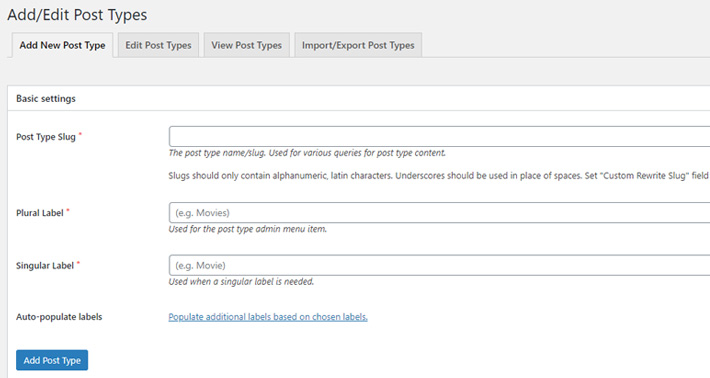The height and width of the screenshot is (378, 710).
Task: Follow the Populate additional labels link
Action: pyautogui.click(x=268, y=317)
